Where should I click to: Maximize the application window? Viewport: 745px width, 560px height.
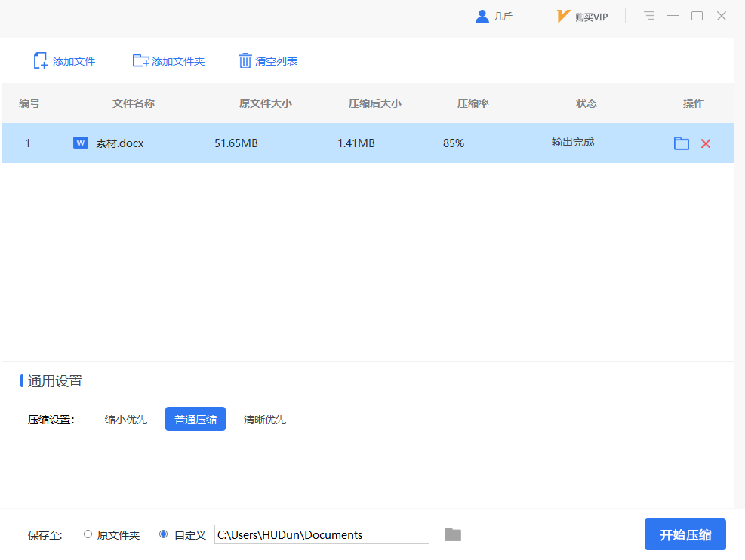point(697,16)
